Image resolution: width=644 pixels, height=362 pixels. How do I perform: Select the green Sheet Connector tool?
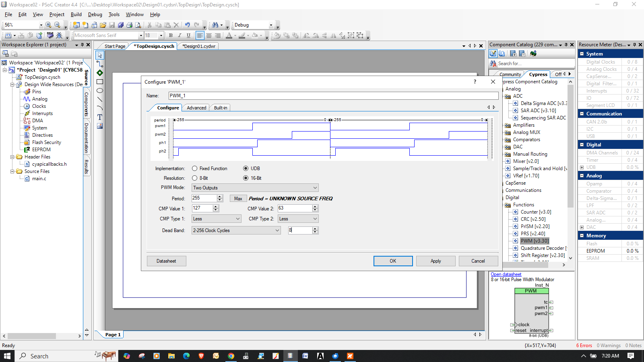[100, 73]
